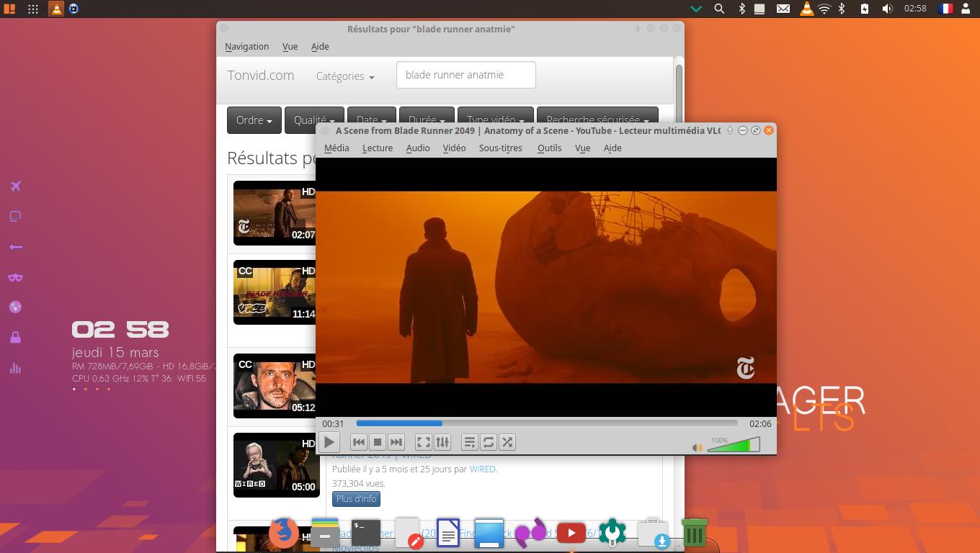Screen dimensions: 980x553
Task: Click the WIRED channel link
Action: [482, 469]
